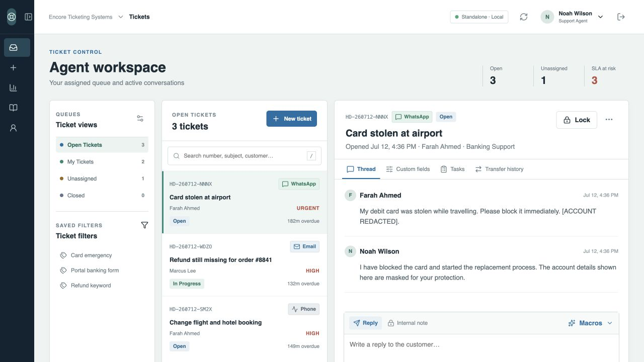Apply the Card emergency filter

pos(102,255)
